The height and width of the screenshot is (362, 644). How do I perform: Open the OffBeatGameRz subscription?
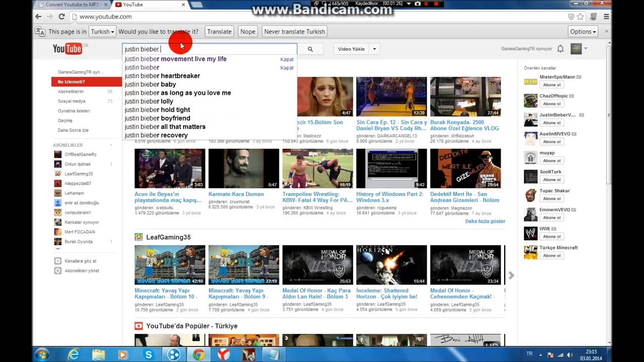pyautogui.click(x=80, y=154)
